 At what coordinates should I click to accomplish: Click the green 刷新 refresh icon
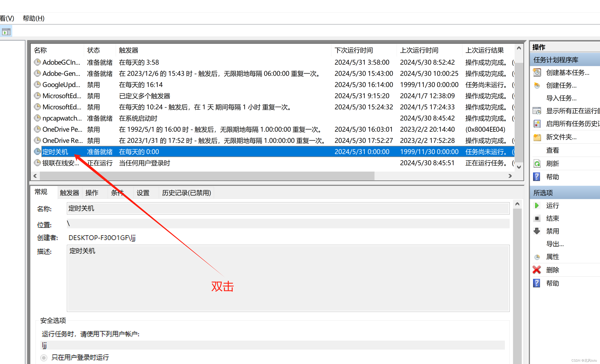pyautogui.click(x=537, y=164)
